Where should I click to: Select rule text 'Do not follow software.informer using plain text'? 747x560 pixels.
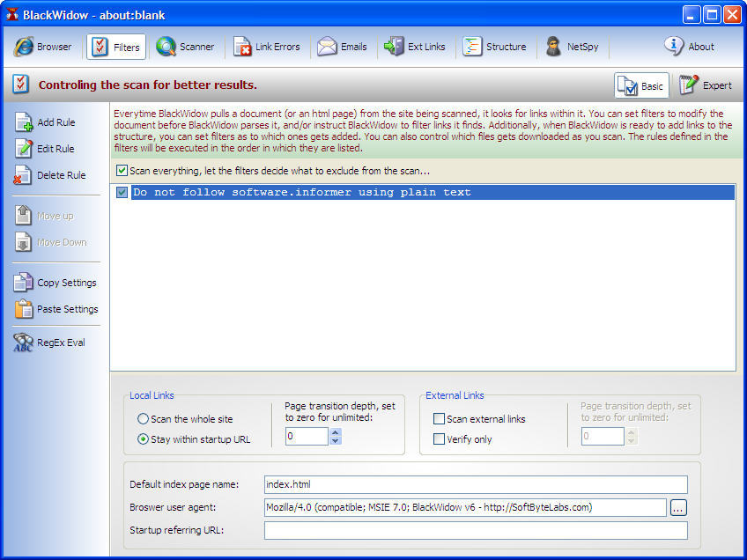tap(302, 192)
